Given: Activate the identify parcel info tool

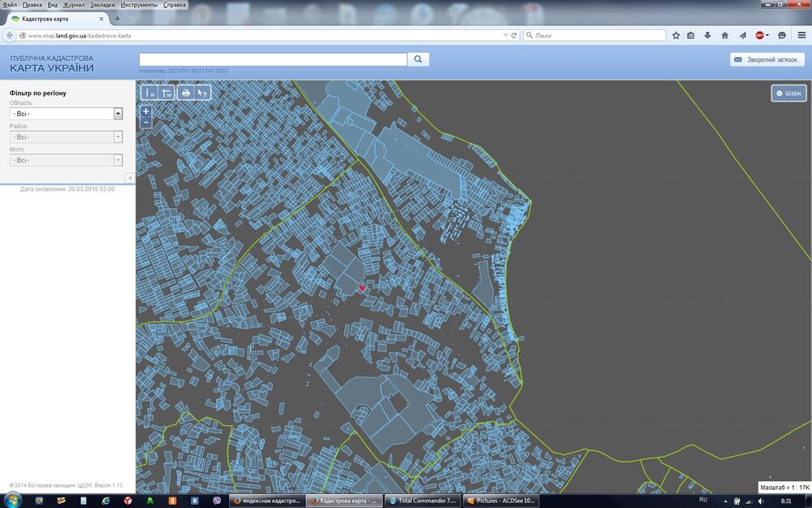Looking at the screenshot, I should (203, 93).
